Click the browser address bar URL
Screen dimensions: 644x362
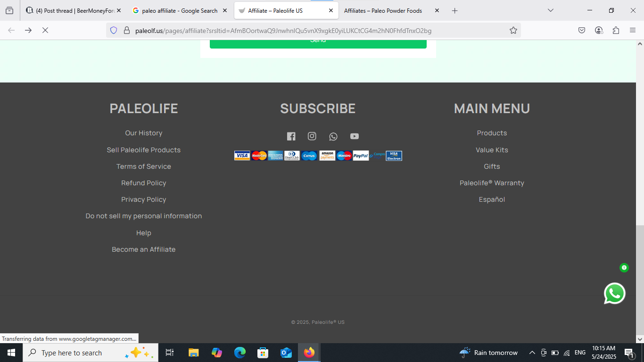click(x=283, y=31)
